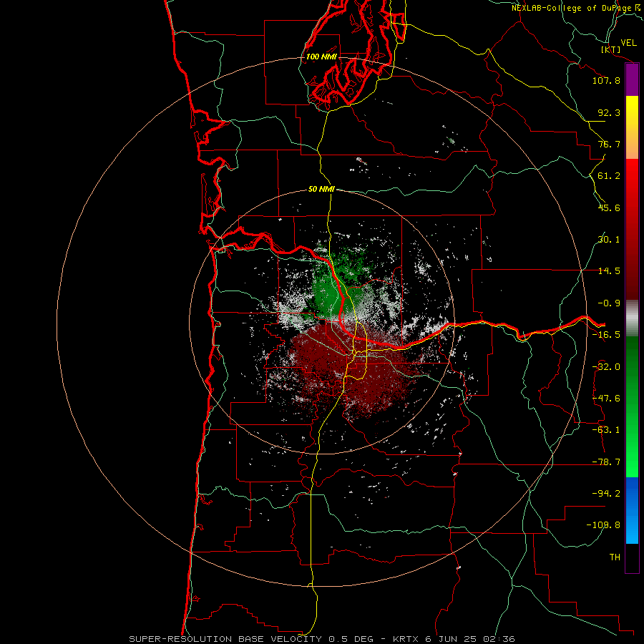Image resolution: width=644 pixels, height=644 pixels.
Task: Click the -94.2 value on velocity scale
Action: tap(606, 494)
